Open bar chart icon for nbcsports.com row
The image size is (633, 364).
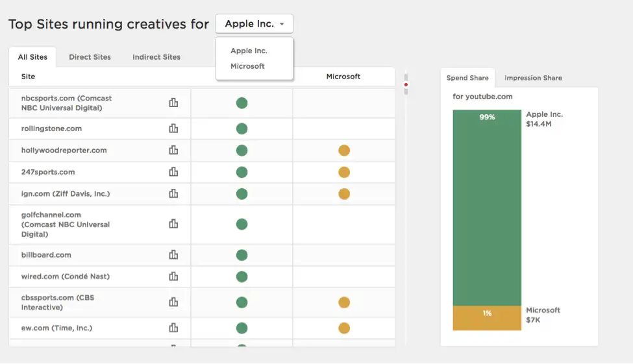tap(173, 103)
